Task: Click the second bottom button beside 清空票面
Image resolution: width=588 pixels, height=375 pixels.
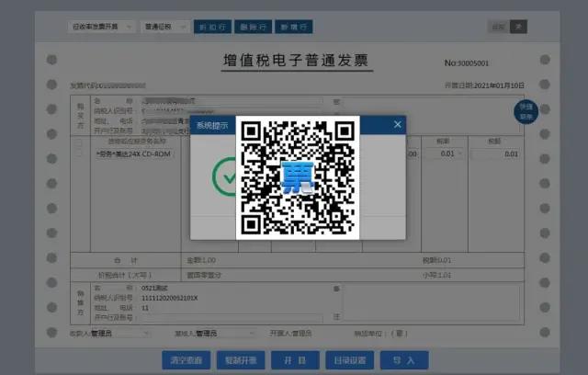Action: (x=241, y=360)
